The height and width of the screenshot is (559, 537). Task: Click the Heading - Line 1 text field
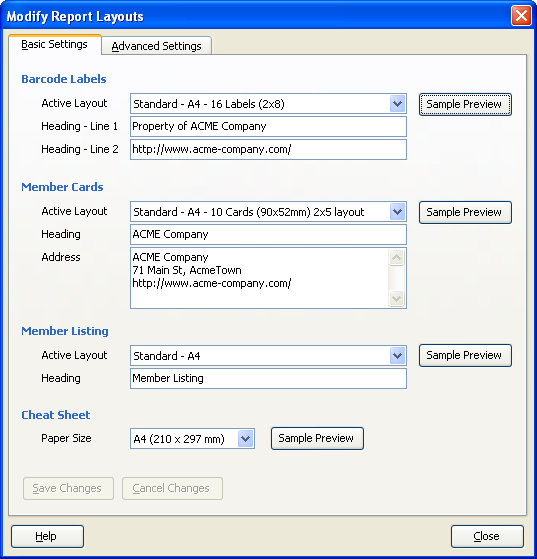point(268,127)
